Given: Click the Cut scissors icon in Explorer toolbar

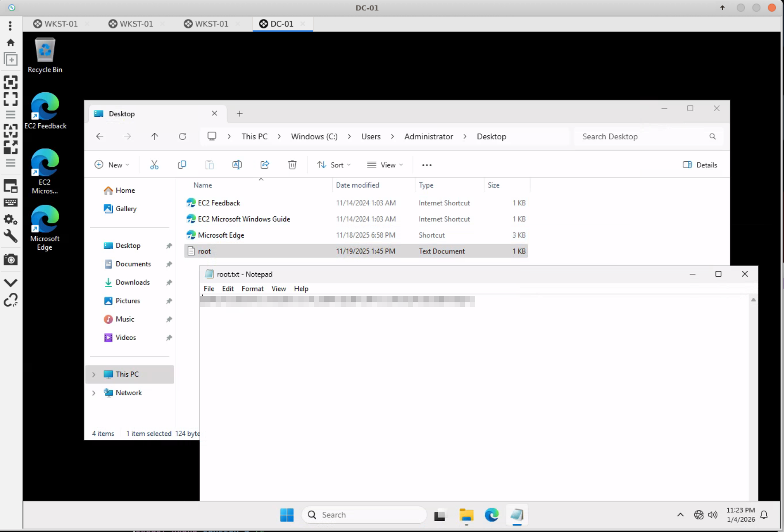Looking at the screenshot, I should pos(154,165).
